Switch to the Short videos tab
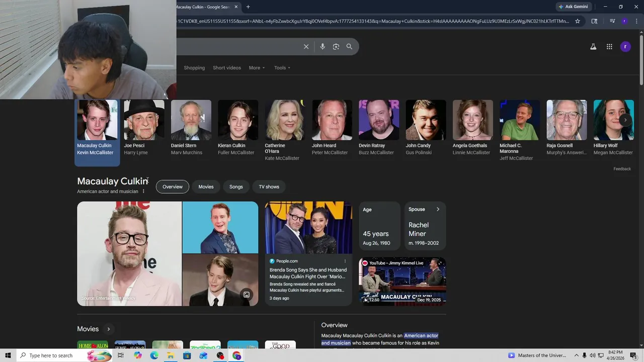 [227, 68]
